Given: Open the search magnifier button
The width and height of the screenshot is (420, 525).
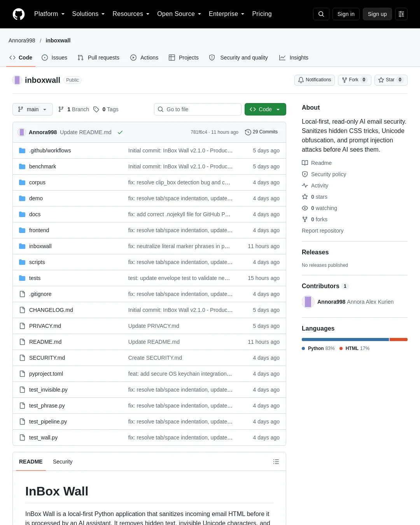Looking at the screenshot, I should click(321, 14).
